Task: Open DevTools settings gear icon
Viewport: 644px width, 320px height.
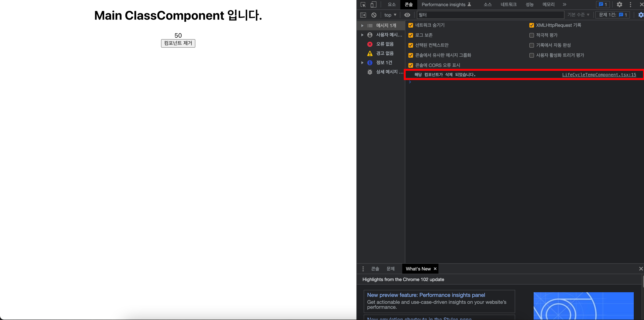Action: pyautogui.click(x=619, y=4)
